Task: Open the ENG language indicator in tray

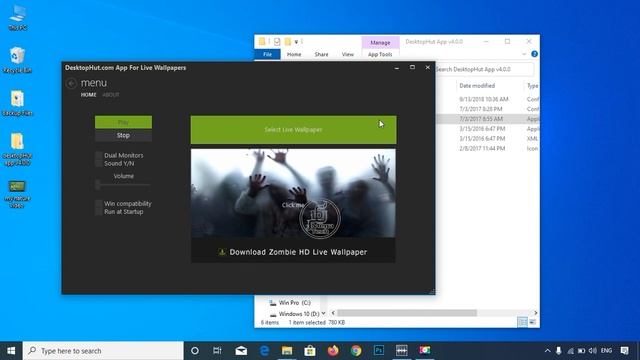Action: (x=607, y=351)
